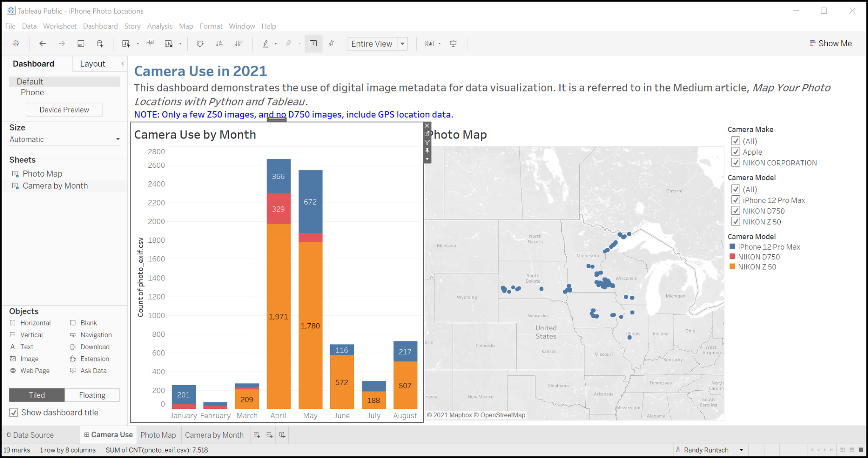The image size is (868, 458).
Task: Uncheck the Apple camera make checkbox
Action: 736,152
